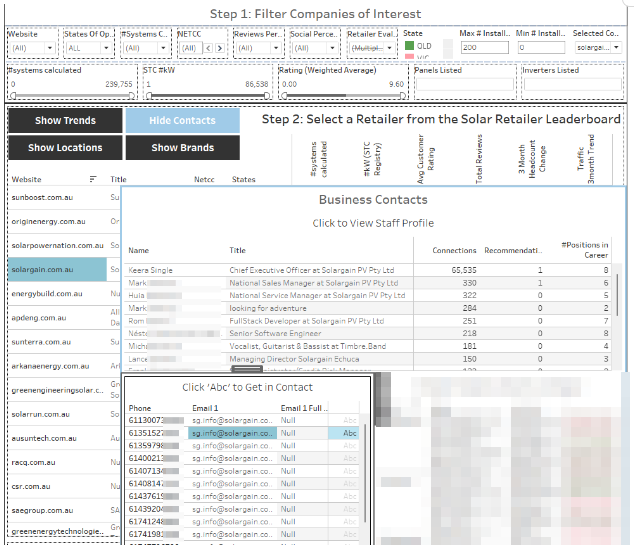Select racq.com.au row
The width and height of the screenshot is (634, 548).
tap(34, 462)
